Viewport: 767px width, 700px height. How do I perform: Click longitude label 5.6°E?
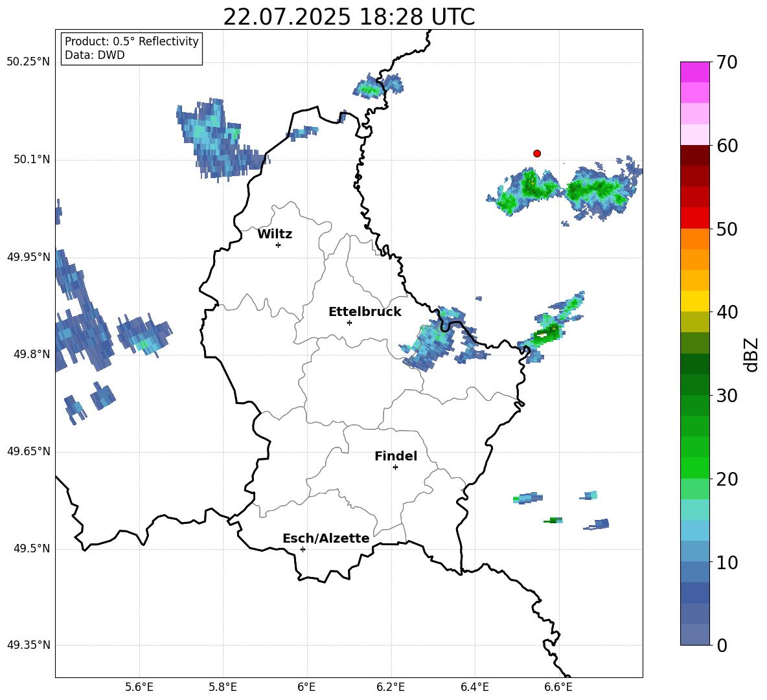(139, 687)
